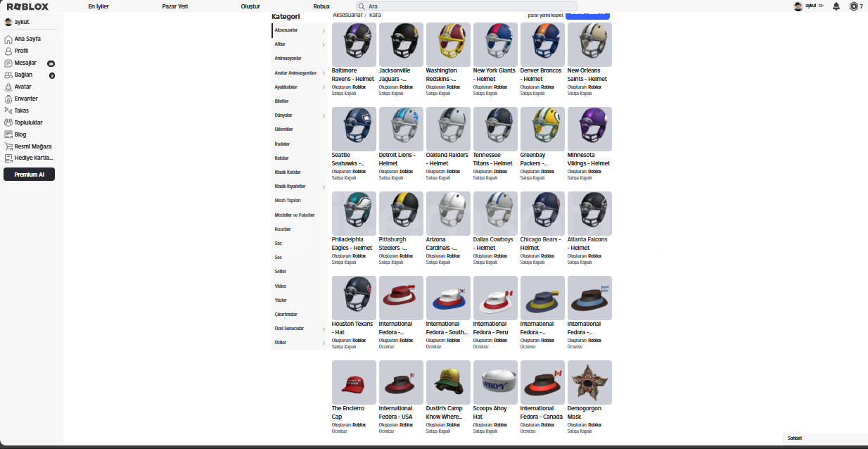868x449 pixels.
Task: Click the notifications bell icon
Action: pos(836,6)
